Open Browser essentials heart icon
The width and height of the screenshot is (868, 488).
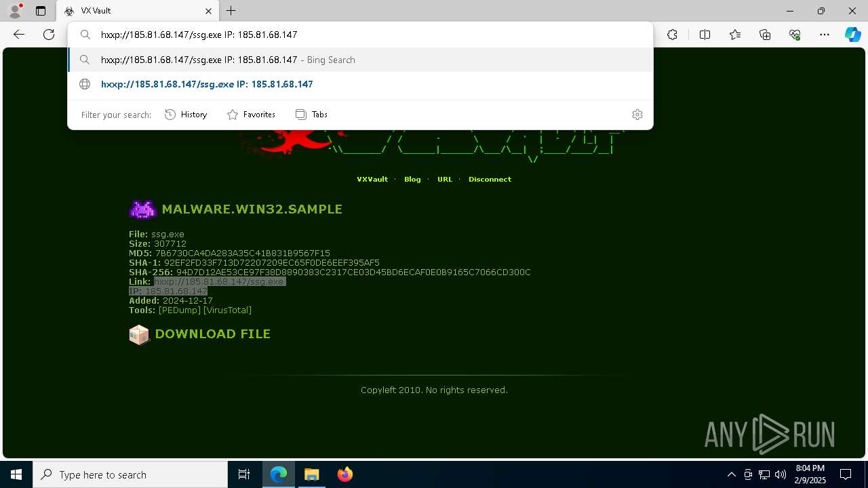pos(795,35)
